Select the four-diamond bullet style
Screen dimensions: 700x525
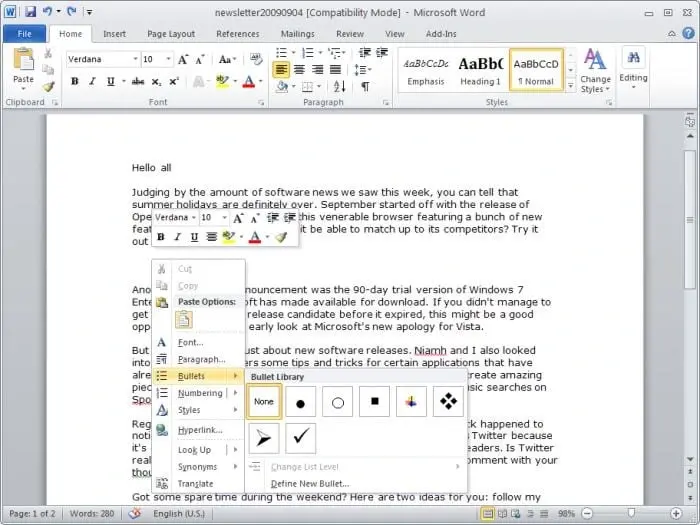pos(446,401)
